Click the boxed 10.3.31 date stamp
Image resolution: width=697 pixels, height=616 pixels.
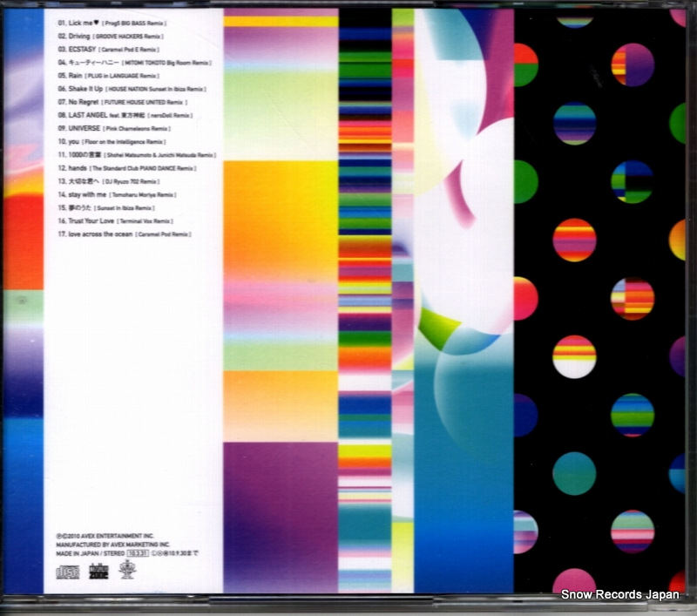click(139, 552)
